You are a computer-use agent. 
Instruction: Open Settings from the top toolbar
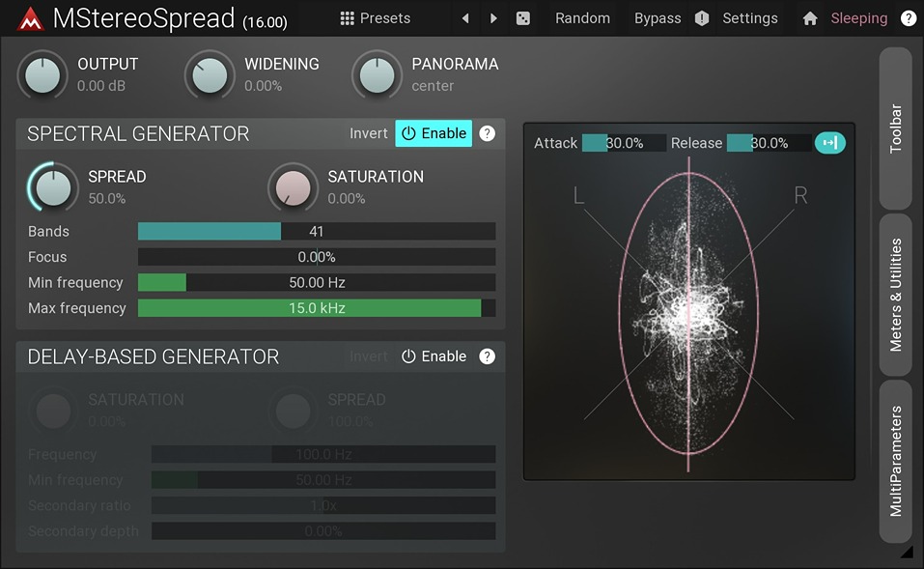point(750,17)
